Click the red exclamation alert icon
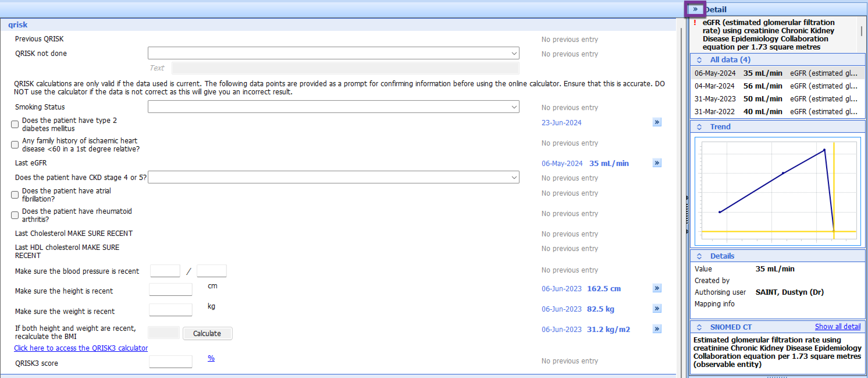This screenshot has width=868, height=378. click(694, 23)
